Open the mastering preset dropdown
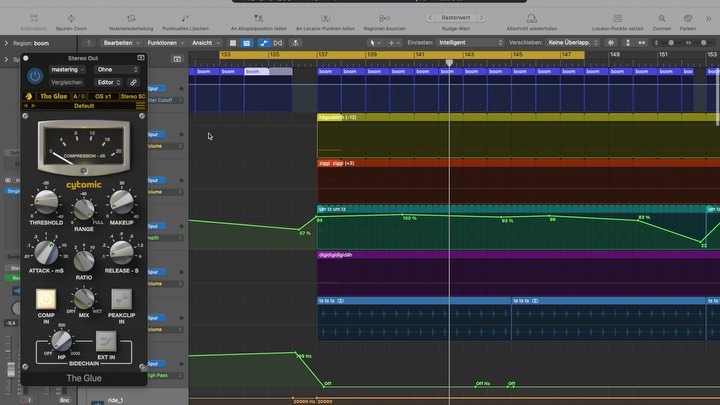 (68, 69)
